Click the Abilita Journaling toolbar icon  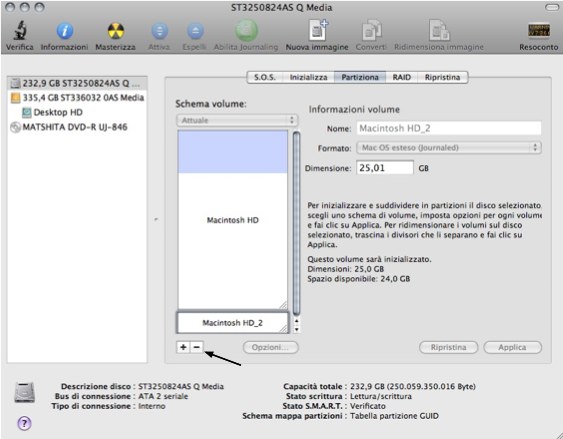coord(246,31)
